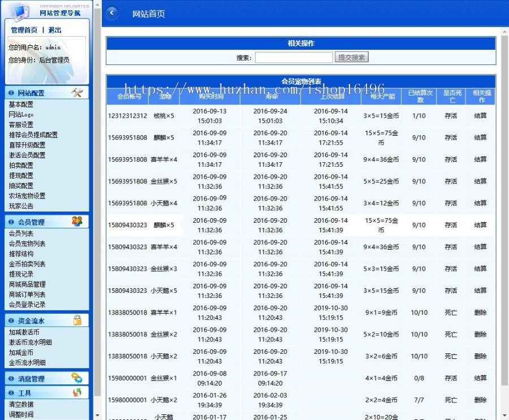Image resolution: width=509 pixels, height=420 pixels.
Task: Click the tools icon beside 网站配置
Action: point(76,93)
